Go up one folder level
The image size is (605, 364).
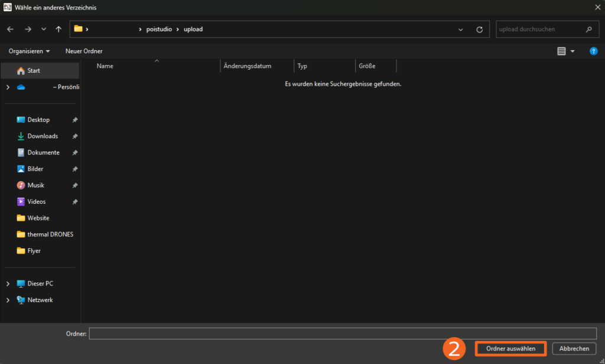[58, 29]
